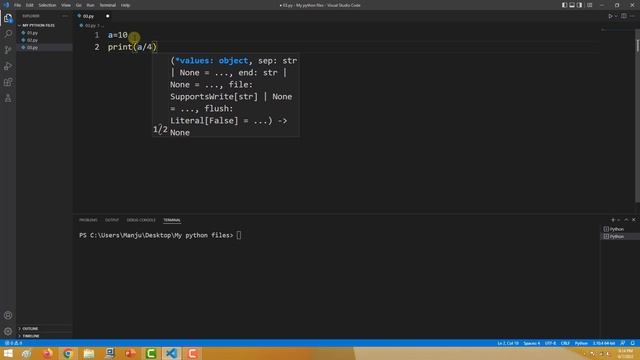640x360 pixels.
Task: Toggle the secondary side bar layout icon
Action: [x=580, y=5]
